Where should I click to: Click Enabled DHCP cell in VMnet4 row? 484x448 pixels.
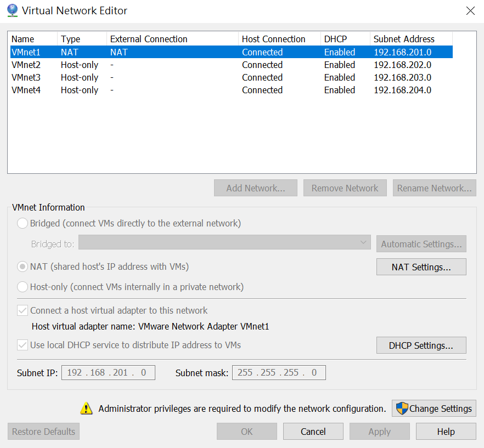340,90
